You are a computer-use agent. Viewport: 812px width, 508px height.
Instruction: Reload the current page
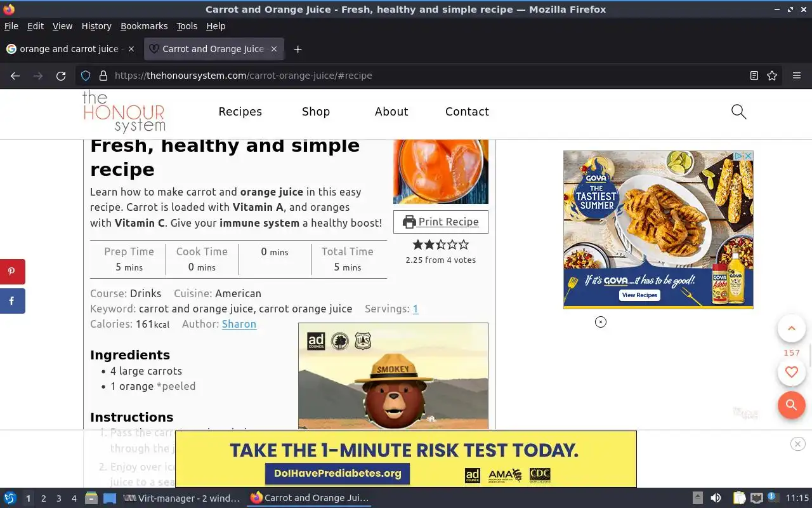pos(61,76)
